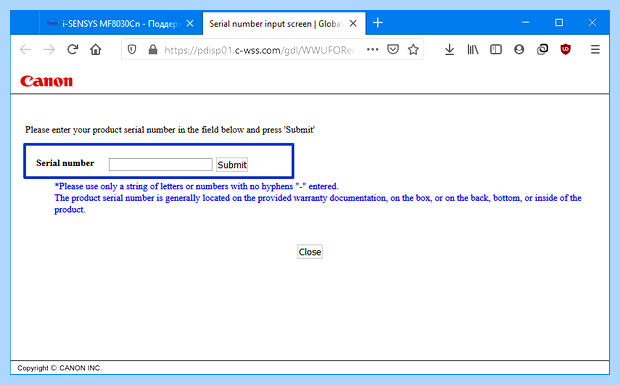Minimize the browser window

(x=525, y=23)
